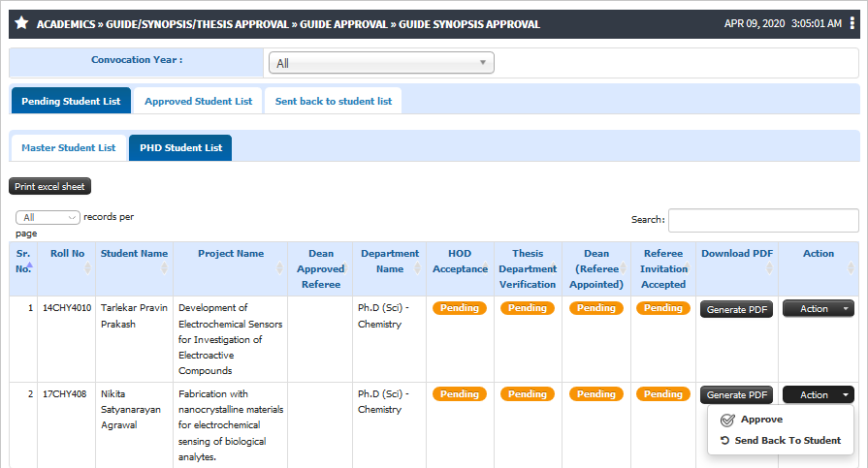Collapse Action dropdown for Nikita Satyanarayan Agrawal
The image size is (868, 468).
[x=819, y=395]
